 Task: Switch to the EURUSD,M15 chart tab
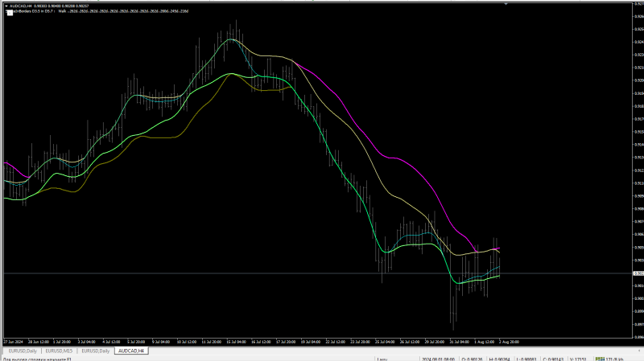point(59,351)
